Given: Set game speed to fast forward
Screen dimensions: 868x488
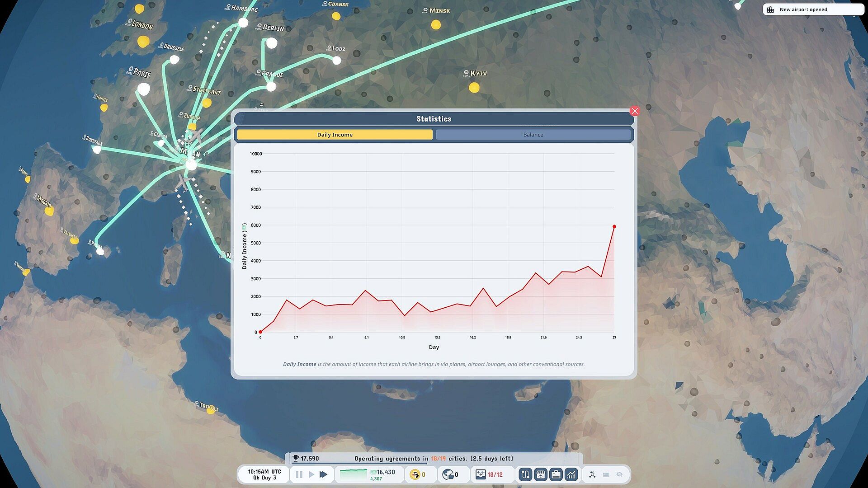Looking at the screenshot, I should click(x=323, y=474).
